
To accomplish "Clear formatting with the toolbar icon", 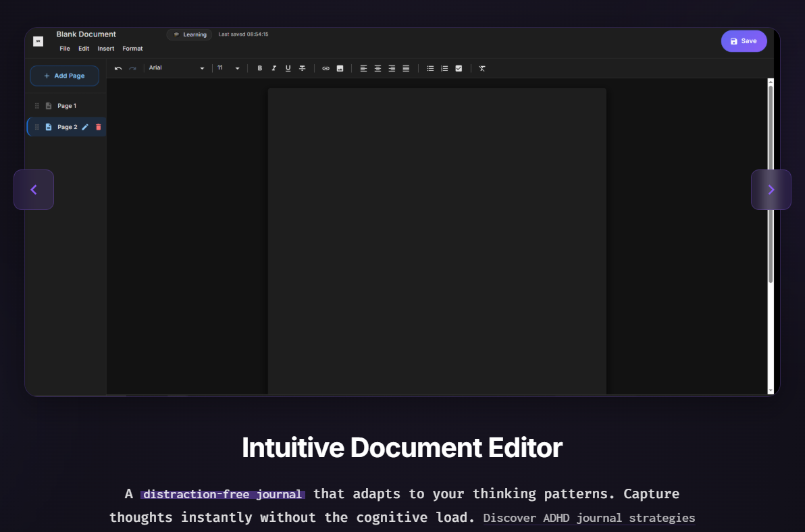I will [x=482, y=68].
